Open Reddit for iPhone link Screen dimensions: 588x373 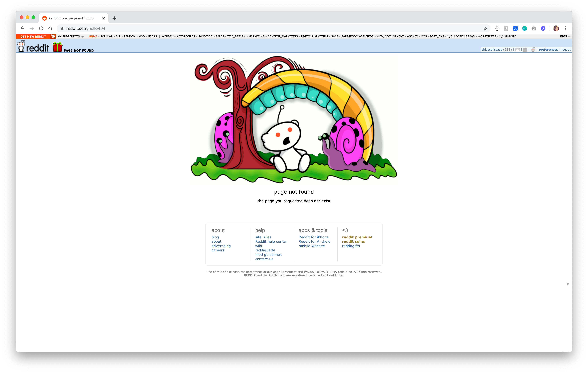click(x=313, y=237)
